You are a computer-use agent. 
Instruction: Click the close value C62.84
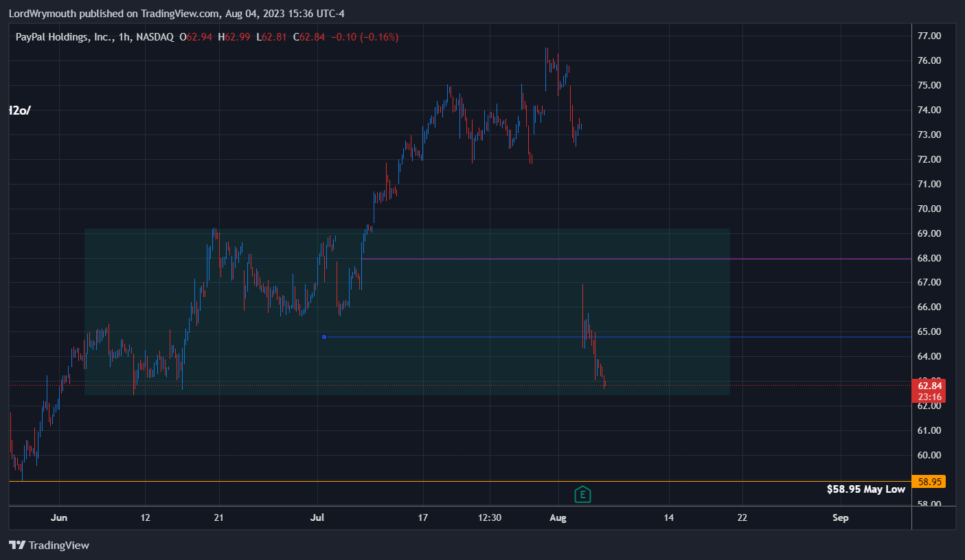[309, 37]
